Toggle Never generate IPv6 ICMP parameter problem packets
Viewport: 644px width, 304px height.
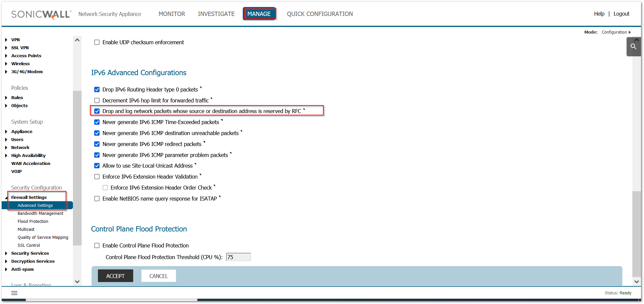[97, 155]
